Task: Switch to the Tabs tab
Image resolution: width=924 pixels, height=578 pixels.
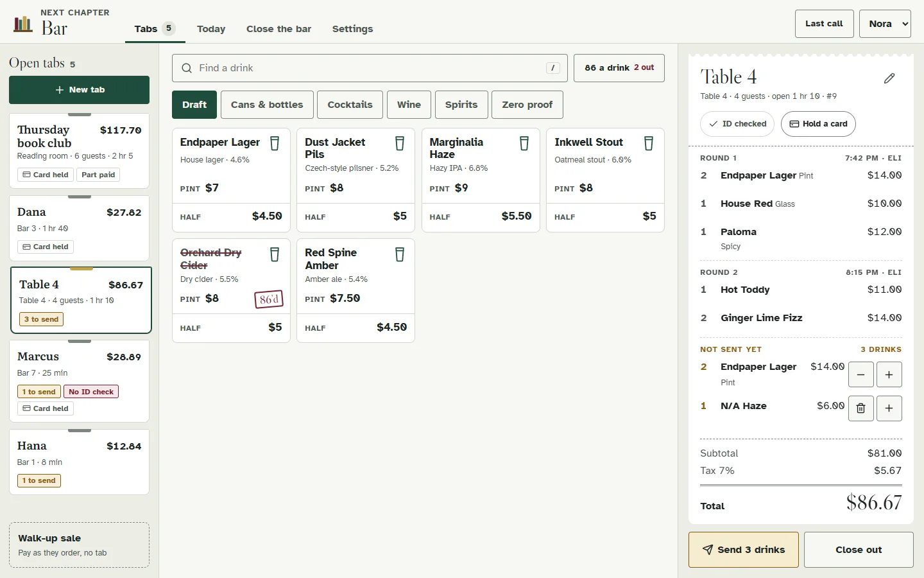Action: [155, 29]
